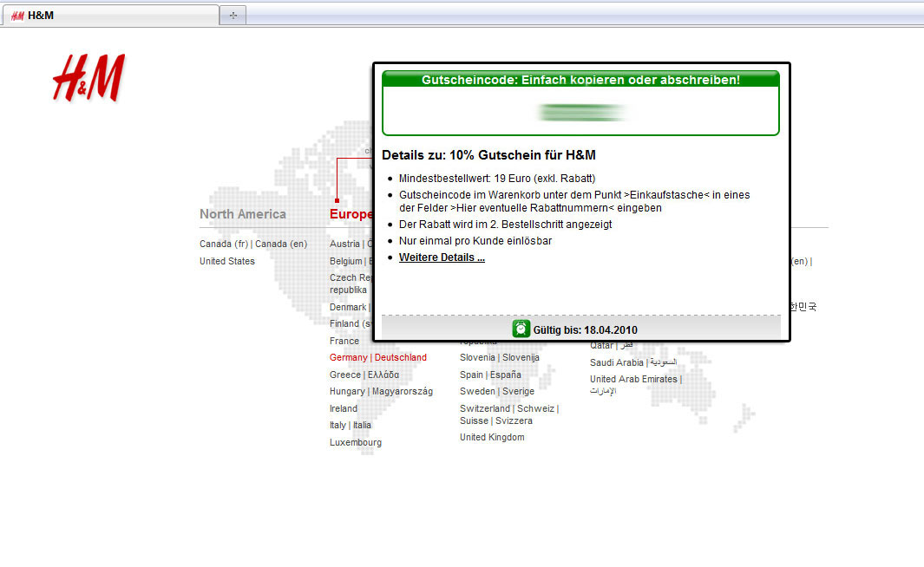
Task: Choose Schweiz
Action: coord(535,408)
